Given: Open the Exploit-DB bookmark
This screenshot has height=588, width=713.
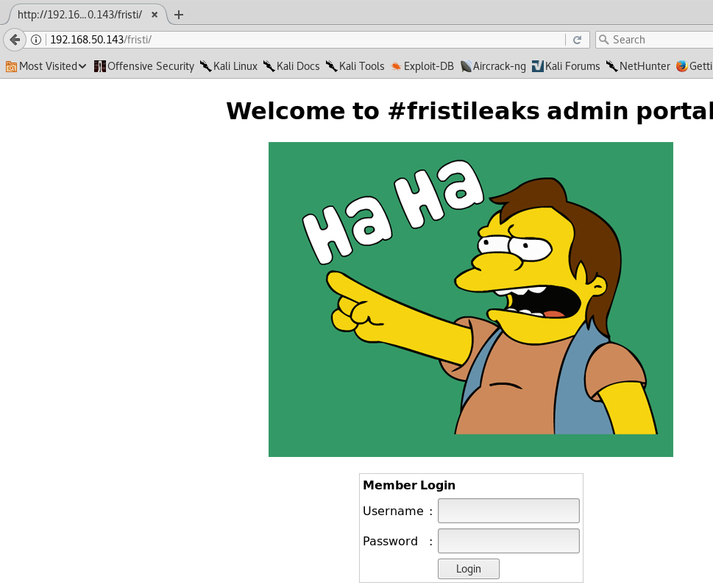Looking at the screenshot, I should [422, 66].
